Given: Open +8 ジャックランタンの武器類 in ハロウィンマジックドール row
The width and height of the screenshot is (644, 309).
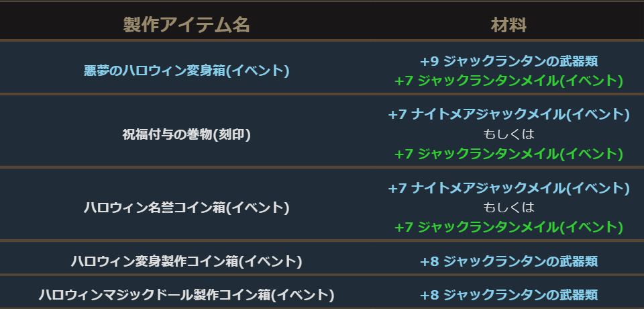Looking at the screenshot, I should pyautogui.click(x=508, y=294).
